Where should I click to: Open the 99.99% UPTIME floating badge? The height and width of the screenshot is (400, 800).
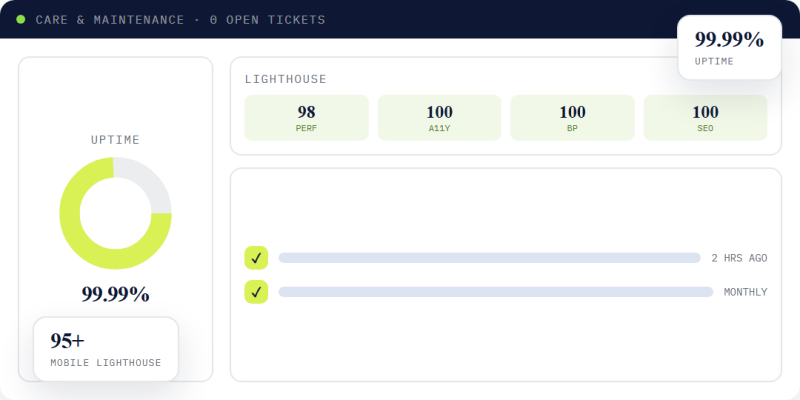coord(730,47)
